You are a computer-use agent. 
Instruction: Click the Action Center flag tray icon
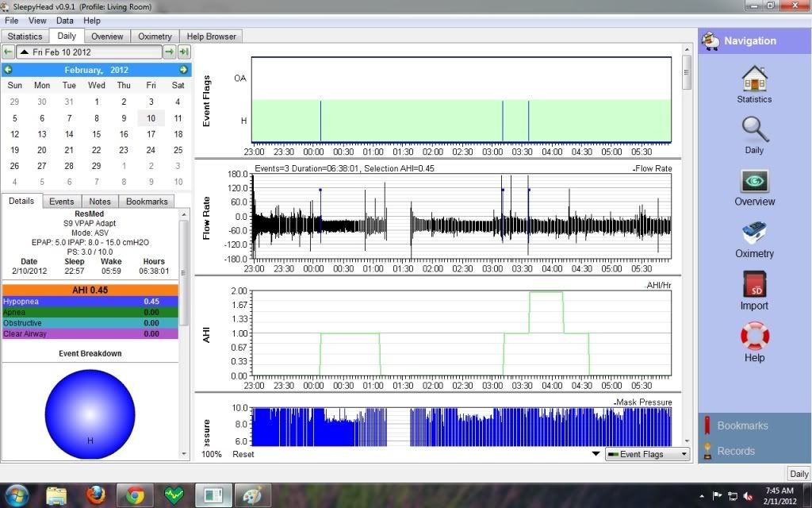[x=718, y=496]
